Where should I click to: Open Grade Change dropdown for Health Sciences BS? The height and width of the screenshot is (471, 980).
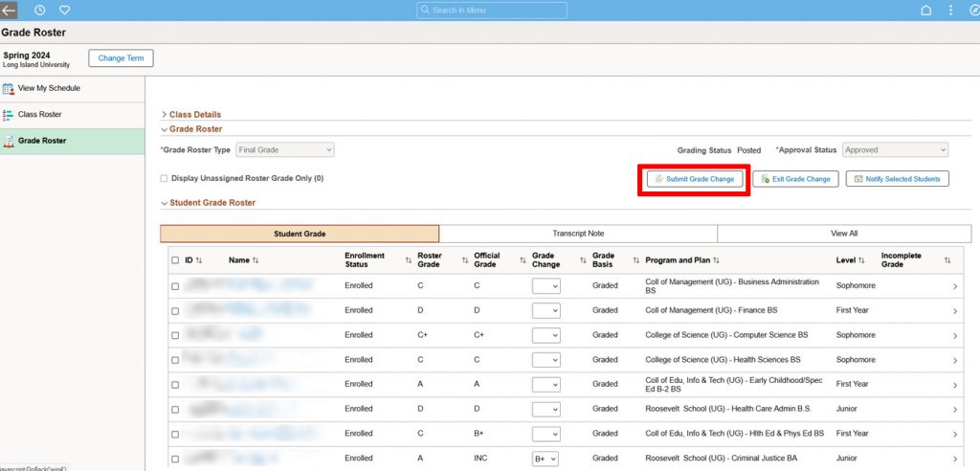[546, 360]
